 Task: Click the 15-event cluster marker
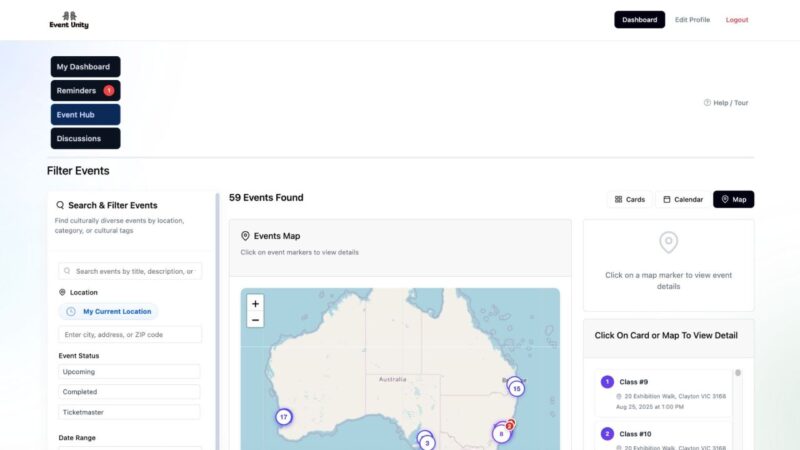pos(516,388)
